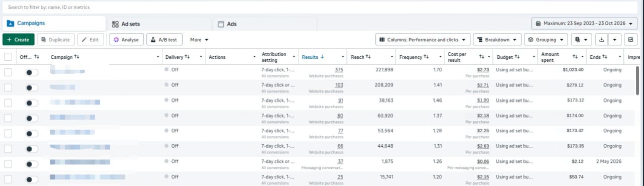This screenshot has width=644, height=186.
Task: Open the Reach column options caret
Action: 390,57
